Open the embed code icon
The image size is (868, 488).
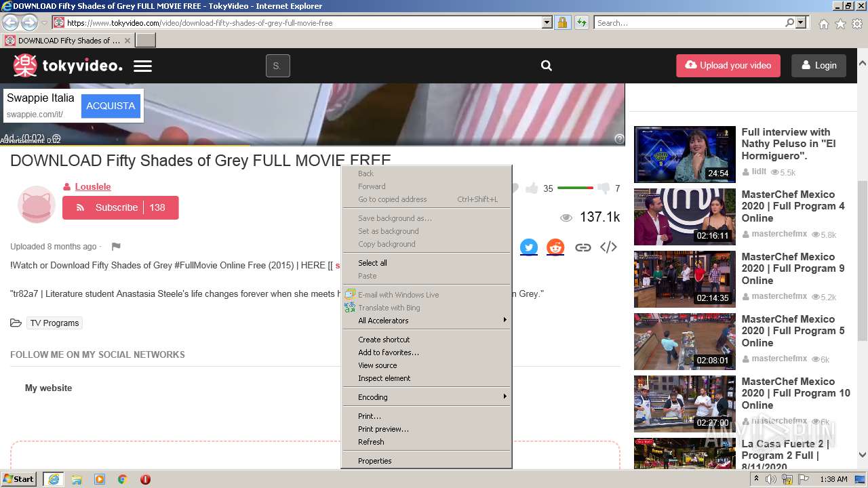pyautogui.click(x=608, y=247)
